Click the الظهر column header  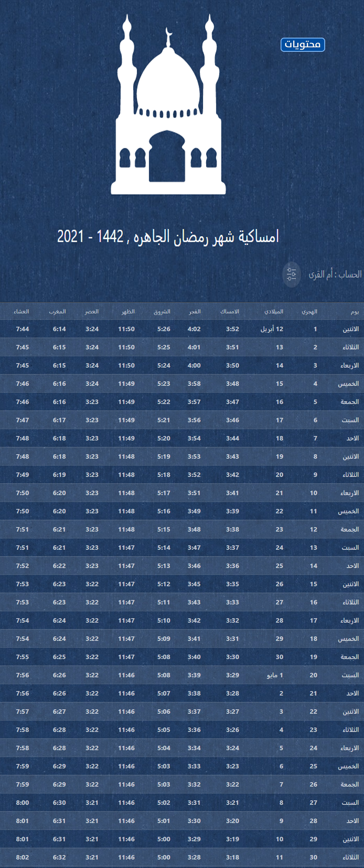pos(128,311)
